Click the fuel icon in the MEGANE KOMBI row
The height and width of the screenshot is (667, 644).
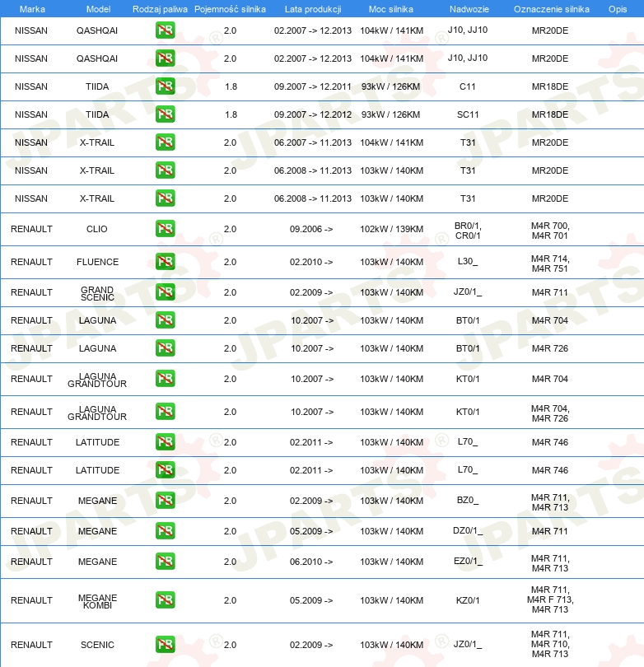pyautogui.click(x=165, y=600)
